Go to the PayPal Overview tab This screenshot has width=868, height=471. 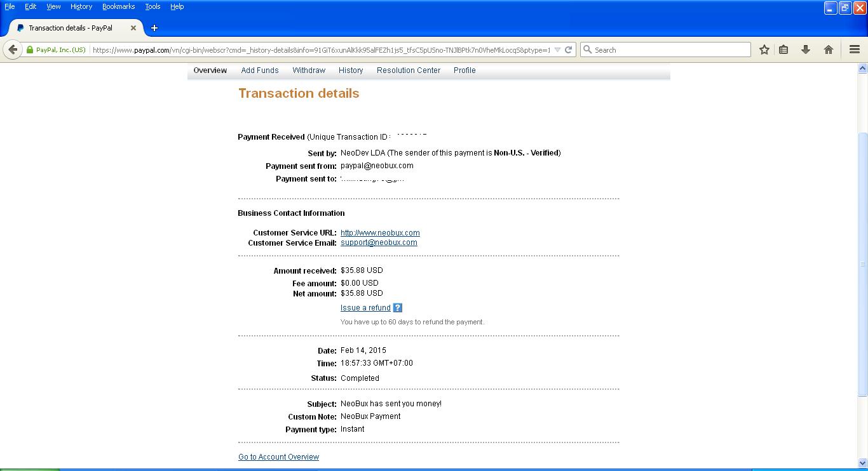point(210,70)
